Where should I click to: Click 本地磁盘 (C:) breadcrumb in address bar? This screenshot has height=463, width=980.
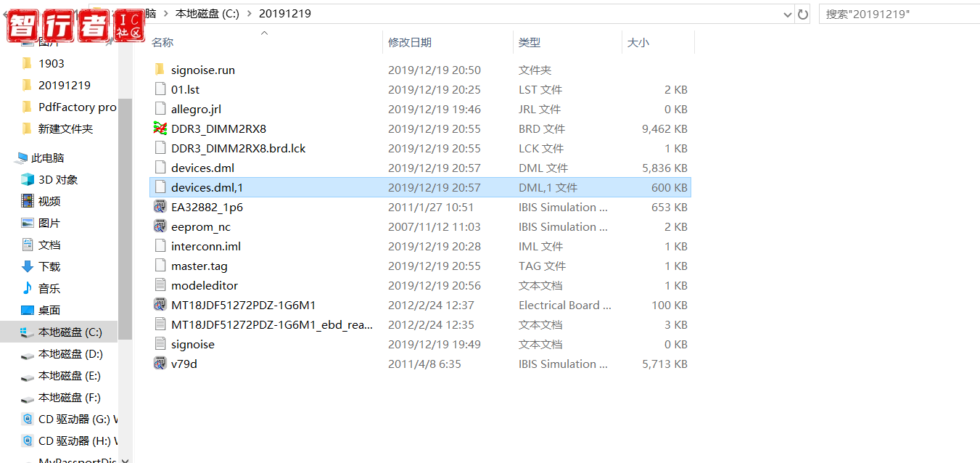pyautogui.click(x=207, y=14)
